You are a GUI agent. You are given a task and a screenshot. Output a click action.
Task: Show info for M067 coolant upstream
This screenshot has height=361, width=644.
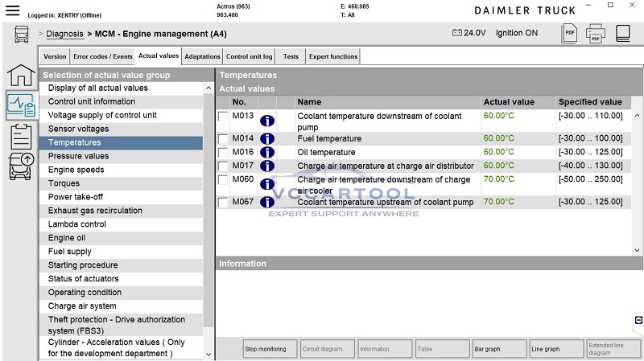(267, 202)
